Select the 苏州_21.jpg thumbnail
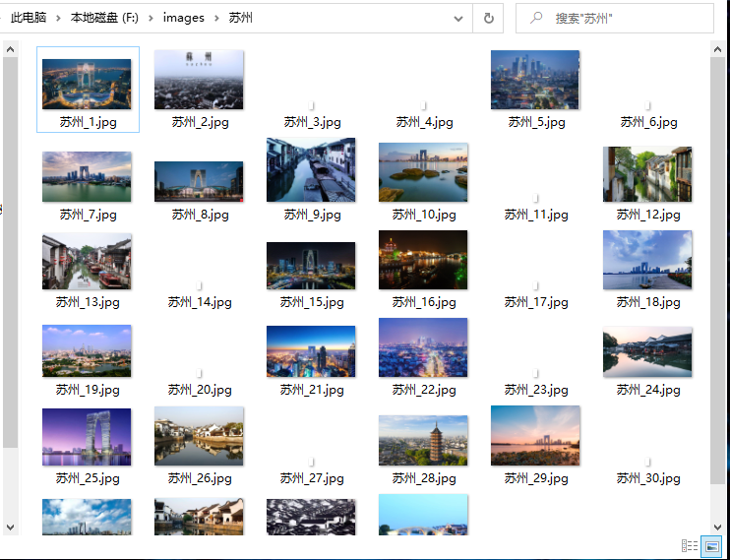Screen dimensions: 730x560 [311, 351]
